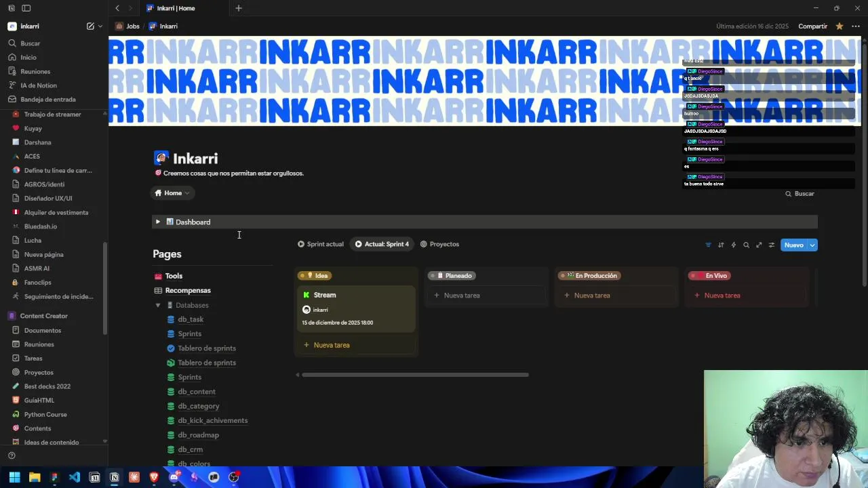Viewport: 868px width, 488px height.
Task: Open the Recompensas page link
Action: (188, 291)
